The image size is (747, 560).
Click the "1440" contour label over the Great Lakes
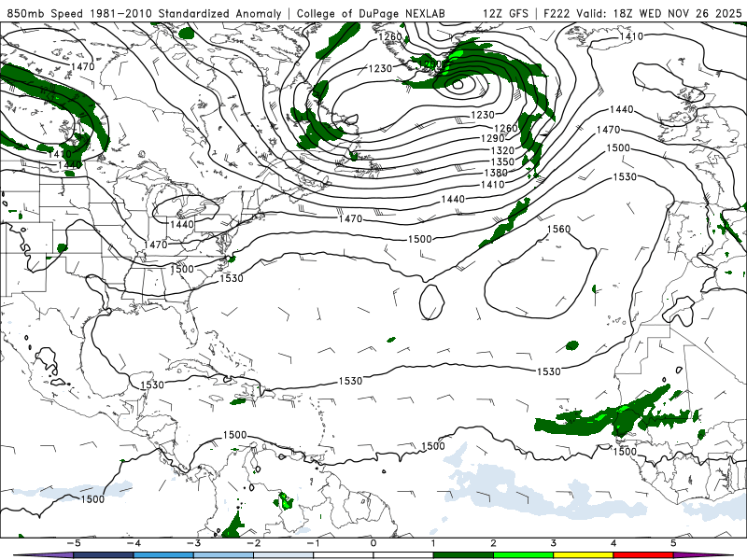point(182,224)
